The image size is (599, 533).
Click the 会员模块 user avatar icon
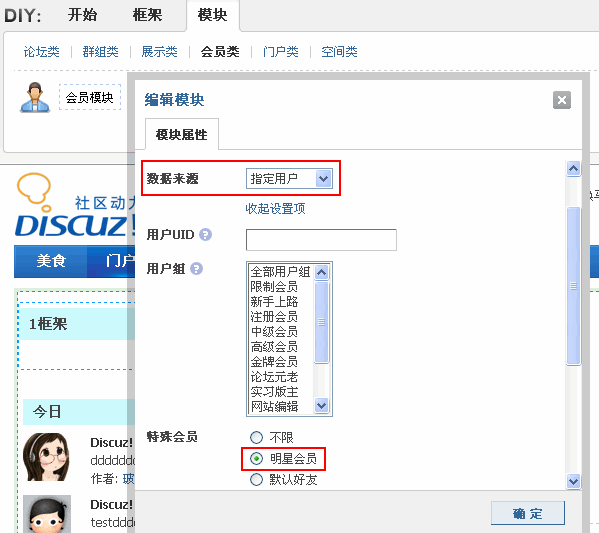click(x=35, y=97)
